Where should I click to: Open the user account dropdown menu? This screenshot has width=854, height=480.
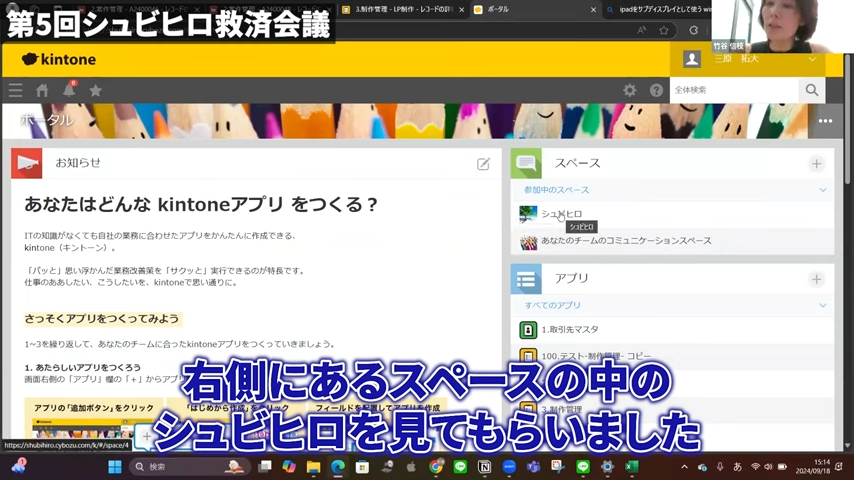(812, 59)
